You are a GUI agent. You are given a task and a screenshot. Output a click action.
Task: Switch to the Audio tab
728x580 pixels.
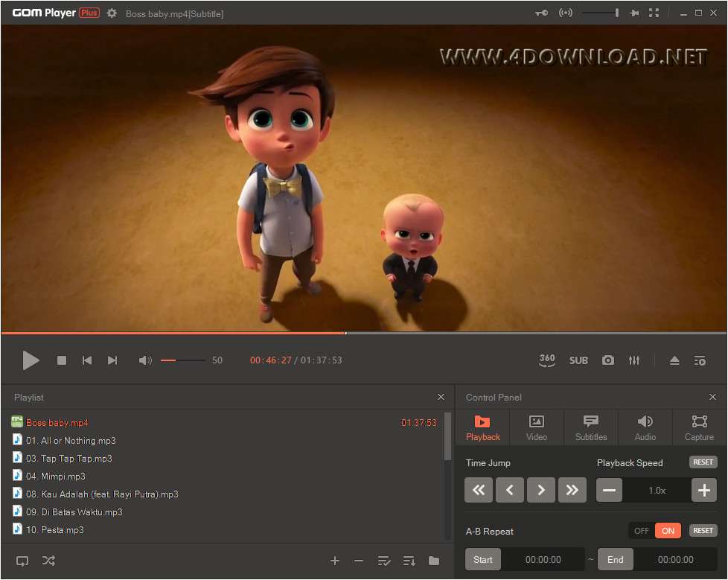click(645, 427)
